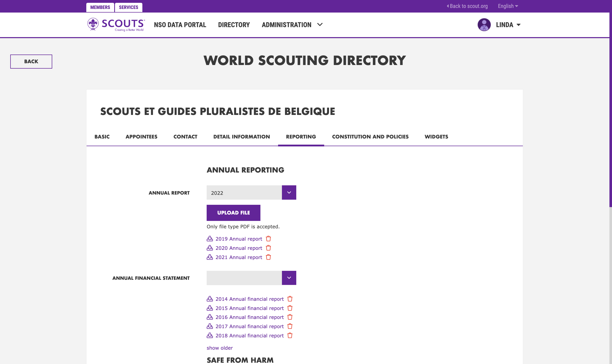
Task: Select the Services top tab
Action: (x=129, y=7)
